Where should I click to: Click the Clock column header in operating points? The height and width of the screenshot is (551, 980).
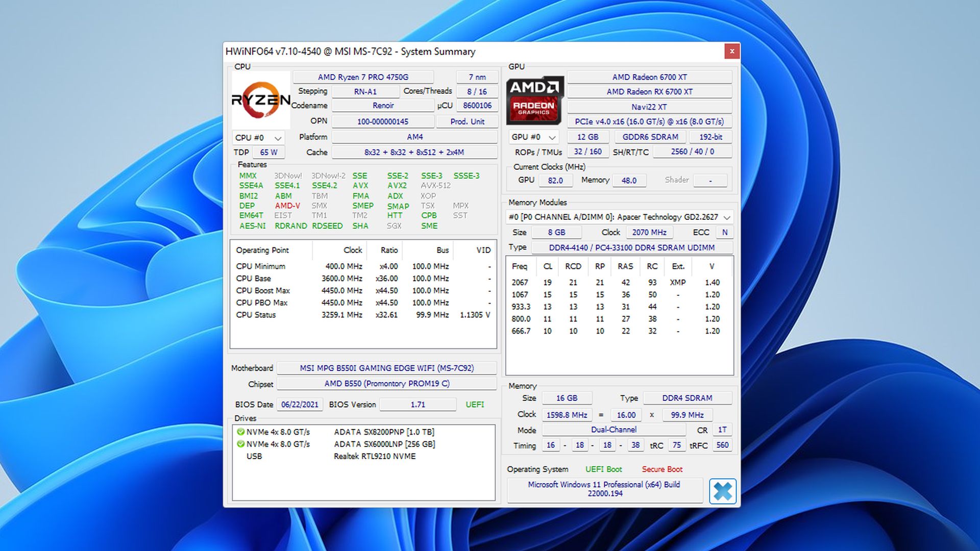click(339, 250)
